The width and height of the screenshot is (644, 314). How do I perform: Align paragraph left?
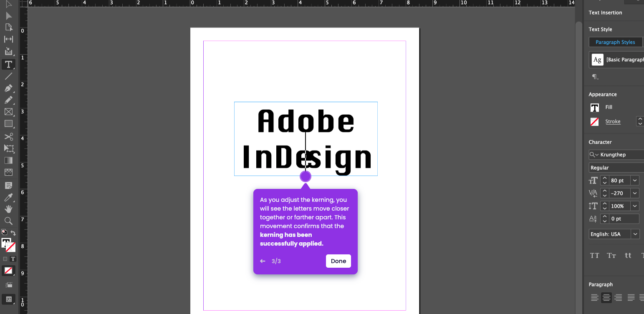[x=594, y=298]
